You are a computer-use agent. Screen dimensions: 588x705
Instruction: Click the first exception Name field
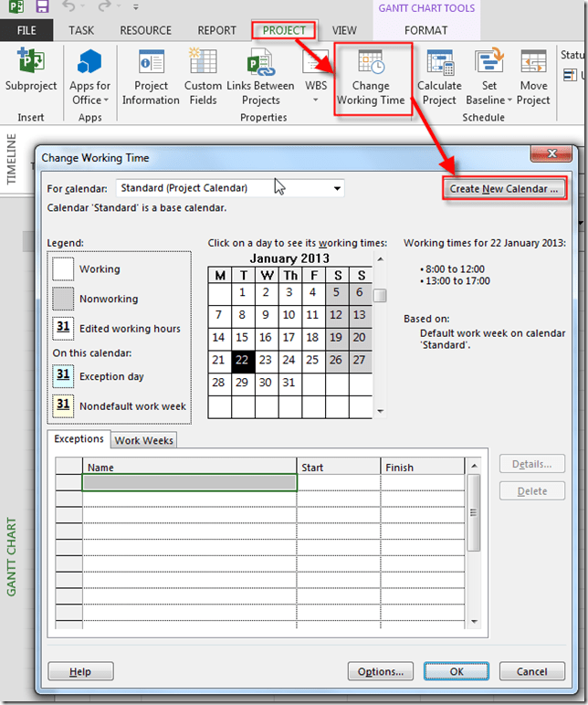point(189,482)
